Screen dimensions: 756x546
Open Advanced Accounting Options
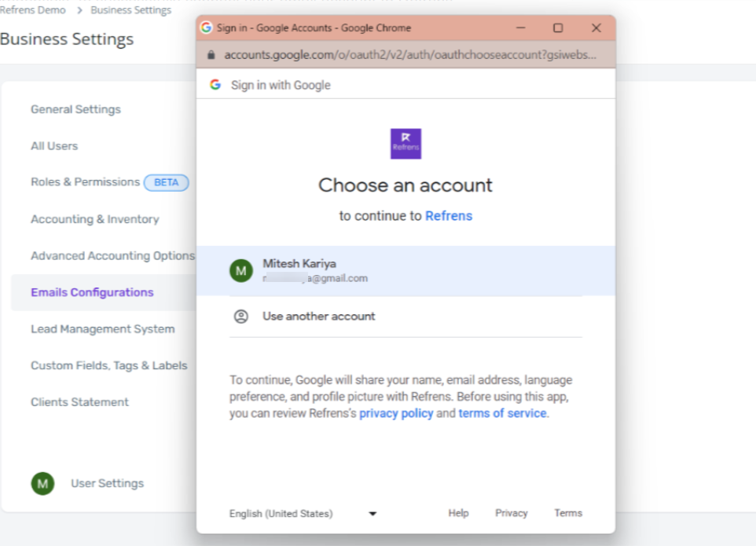pyautogui.click(x=113, y=256)
